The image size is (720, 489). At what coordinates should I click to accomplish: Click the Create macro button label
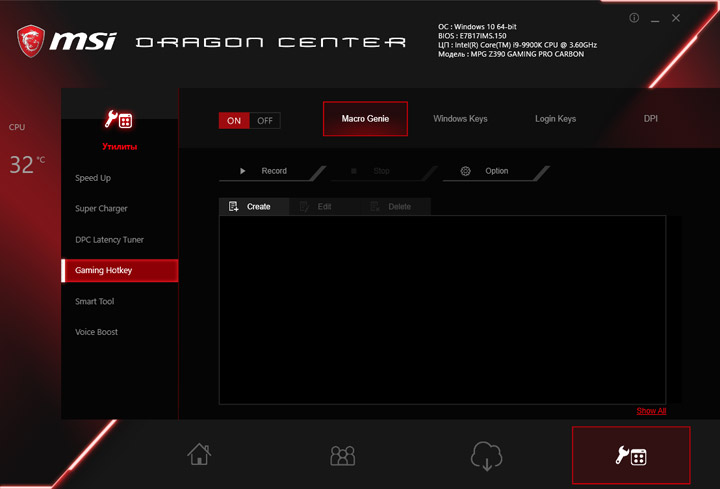point(259,207)
